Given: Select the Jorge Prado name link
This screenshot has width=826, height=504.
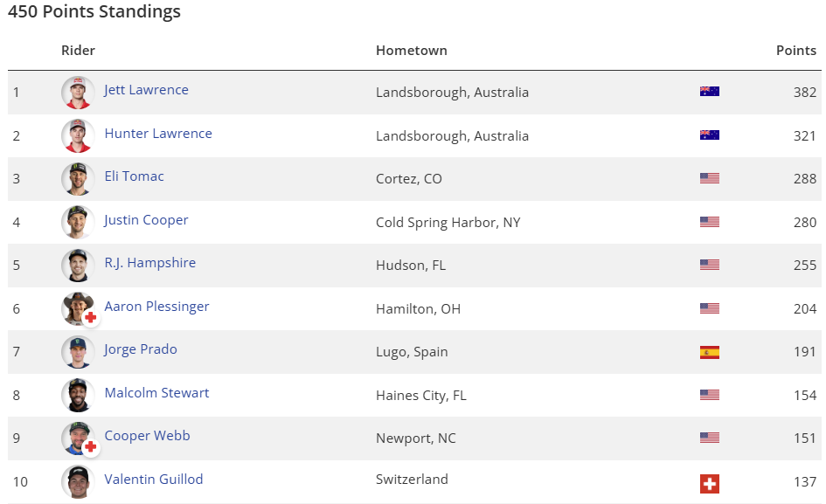Looking at the screenshot, I should (x=141, y=349).
